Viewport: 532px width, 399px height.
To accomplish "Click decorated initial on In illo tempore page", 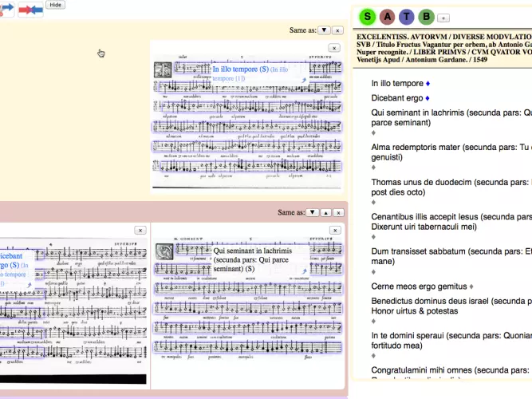I will point(163,70).
